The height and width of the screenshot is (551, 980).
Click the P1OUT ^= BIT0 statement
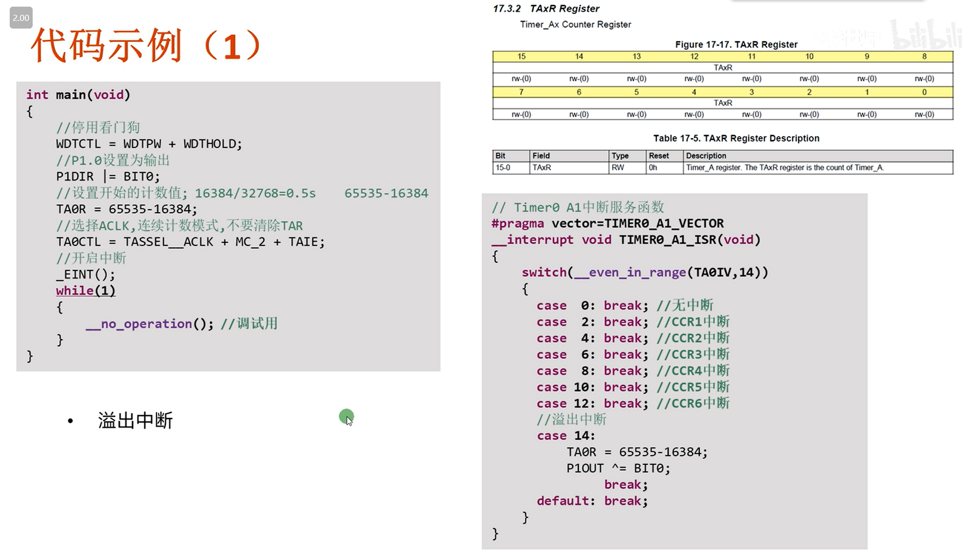click(x=618, y=468)
